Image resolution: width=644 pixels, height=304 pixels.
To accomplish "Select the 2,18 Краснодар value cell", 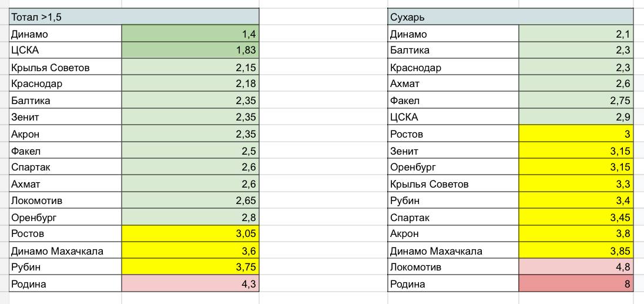I will point(190,84).
